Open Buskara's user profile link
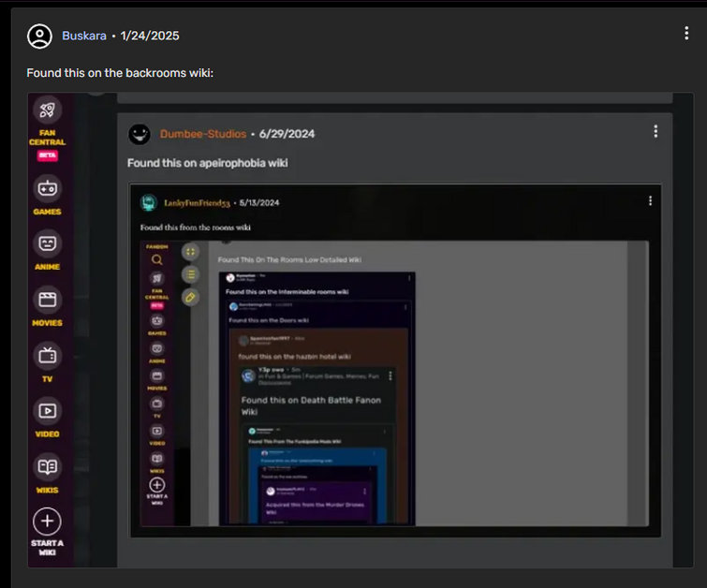The height and width of the screenshot is (588, 707). point(84,36)
